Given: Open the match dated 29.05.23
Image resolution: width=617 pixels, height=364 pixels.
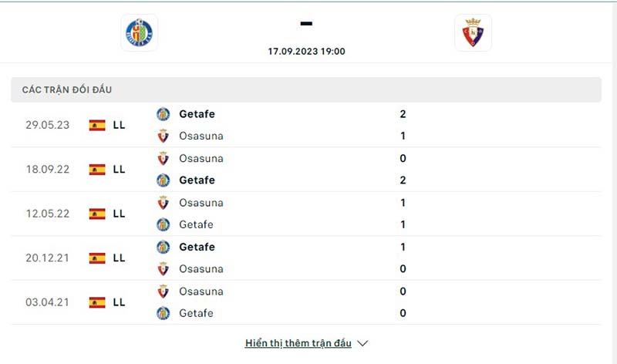Looking at the screenshot, I should (x=306, y=125).
